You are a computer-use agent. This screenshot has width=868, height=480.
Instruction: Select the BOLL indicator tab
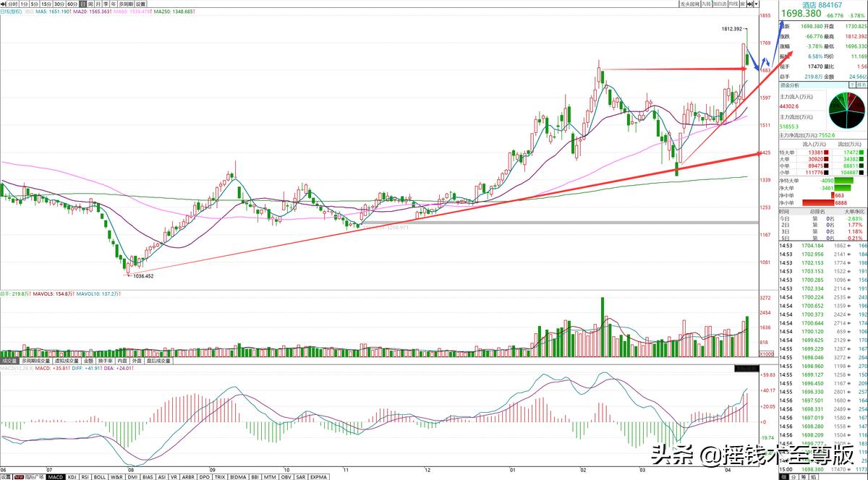tap(100, 476)
